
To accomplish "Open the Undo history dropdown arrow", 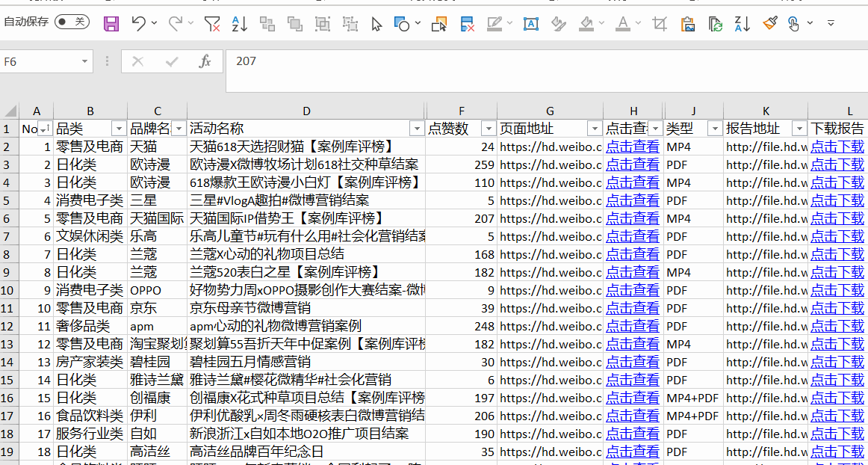I will click(x=154, y=23).
